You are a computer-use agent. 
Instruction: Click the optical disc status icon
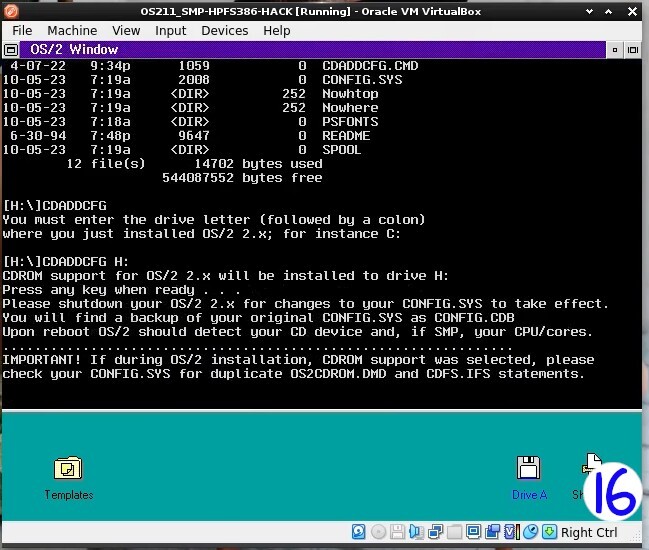click(x=378, y=532)
